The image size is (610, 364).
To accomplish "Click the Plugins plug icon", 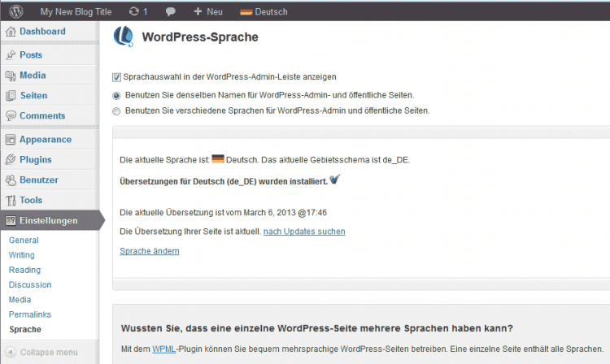I will tap(11, 160).
